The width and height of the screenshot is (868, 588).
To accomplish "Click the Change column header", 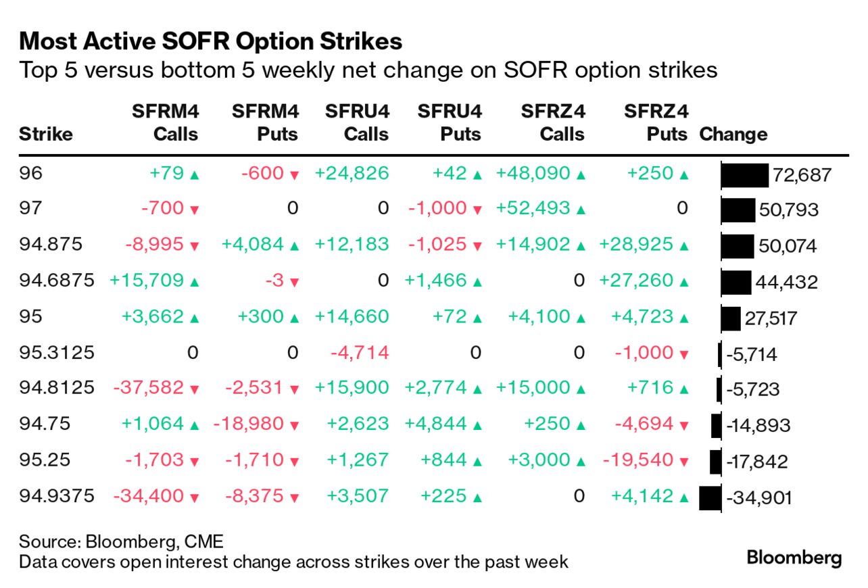I will 733,134.
